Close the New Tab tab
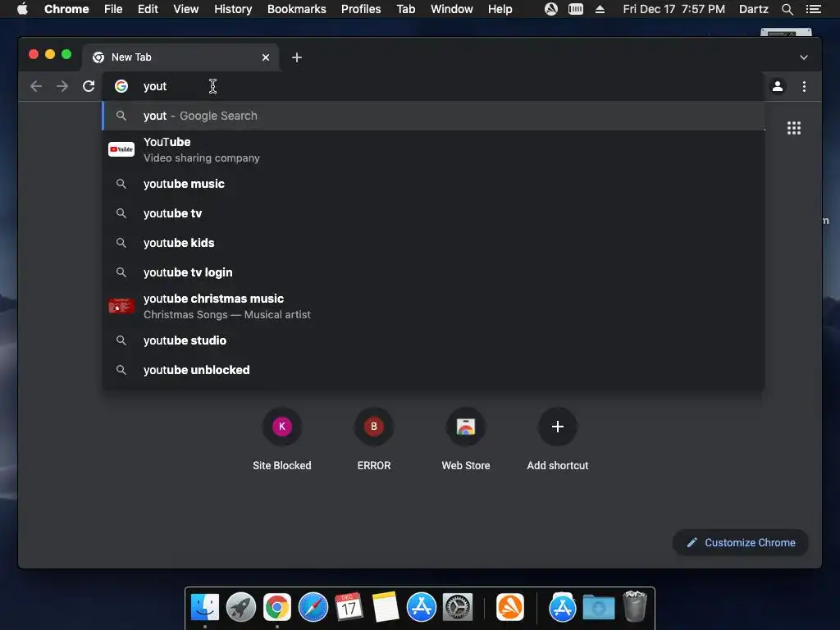The width and height of the screenshot is (840, 630). click(x=266, y=57)
